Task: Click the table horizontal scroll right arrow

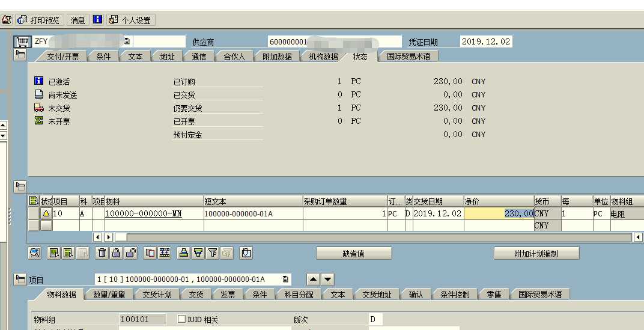Action: [108, 237]
